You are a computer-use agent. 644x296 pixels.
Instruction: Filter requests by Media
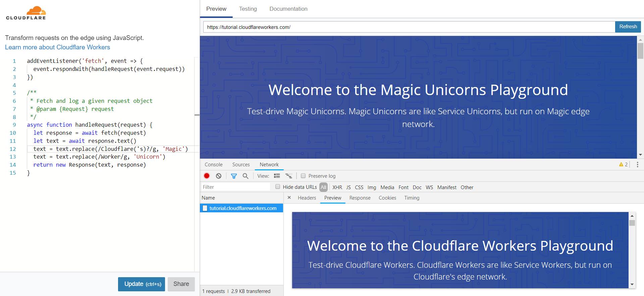click(387, 187)
